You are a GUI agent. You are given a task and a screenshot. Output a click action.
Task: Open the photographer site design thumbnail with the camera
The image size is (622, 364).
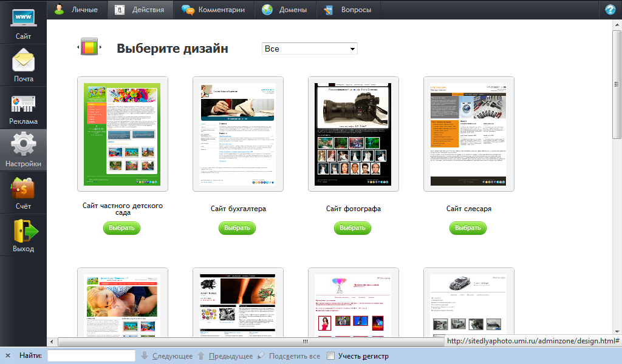(354, 134)
